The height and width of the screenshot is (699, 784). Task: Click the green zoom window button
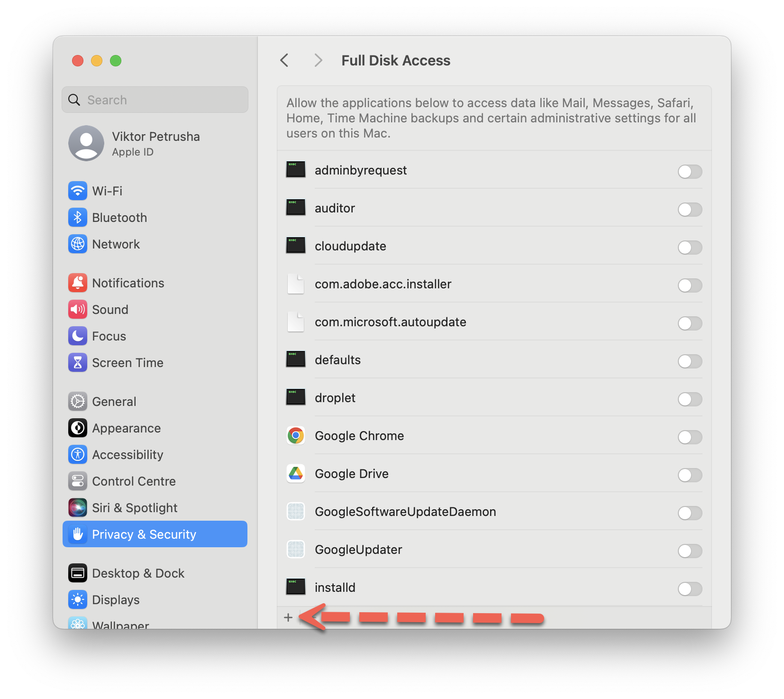[116, 61]
